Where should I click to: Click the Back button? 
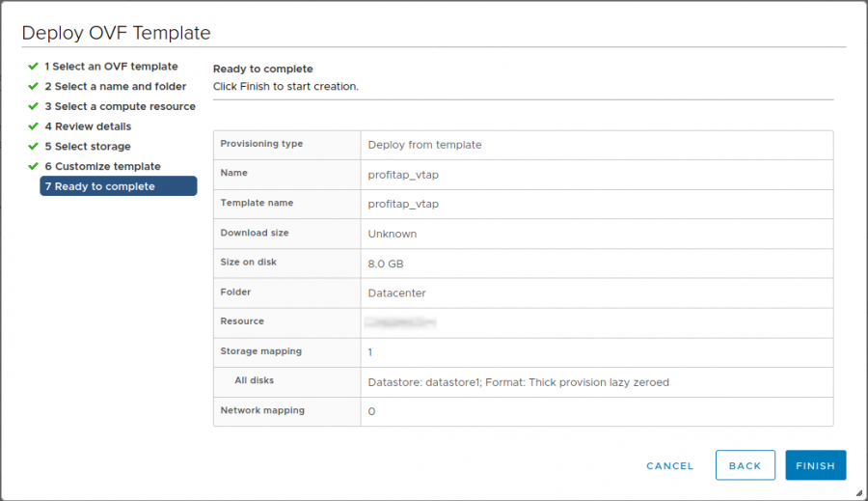[x=745, y=465]
